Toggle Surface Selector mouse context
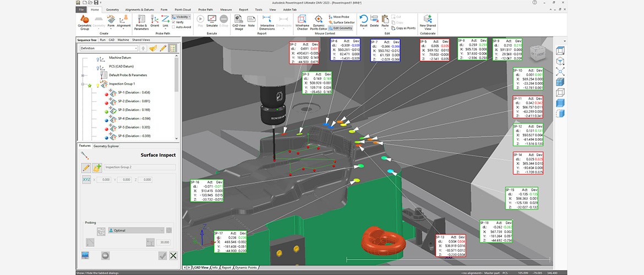 pyautogui.click(x=341, y=22)
